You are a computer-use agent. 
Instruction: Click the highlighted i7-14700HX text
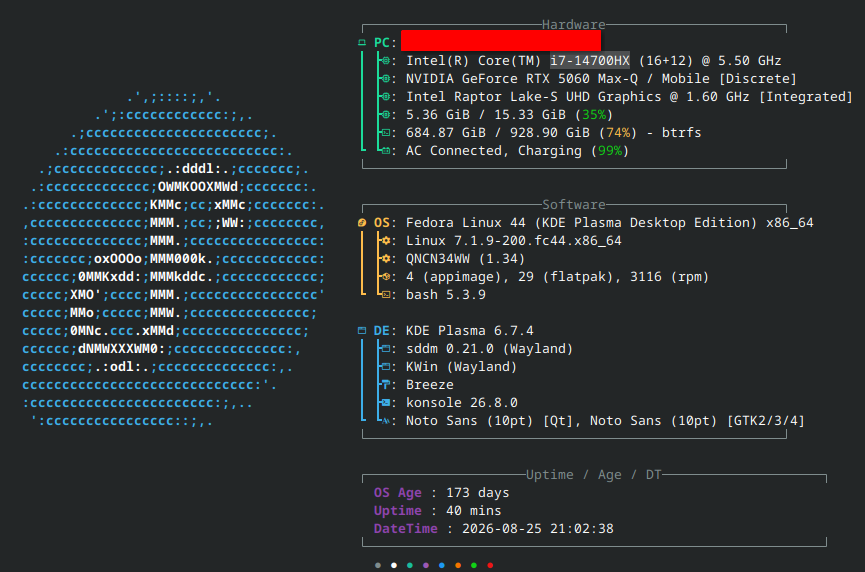[x=590, y=61]
